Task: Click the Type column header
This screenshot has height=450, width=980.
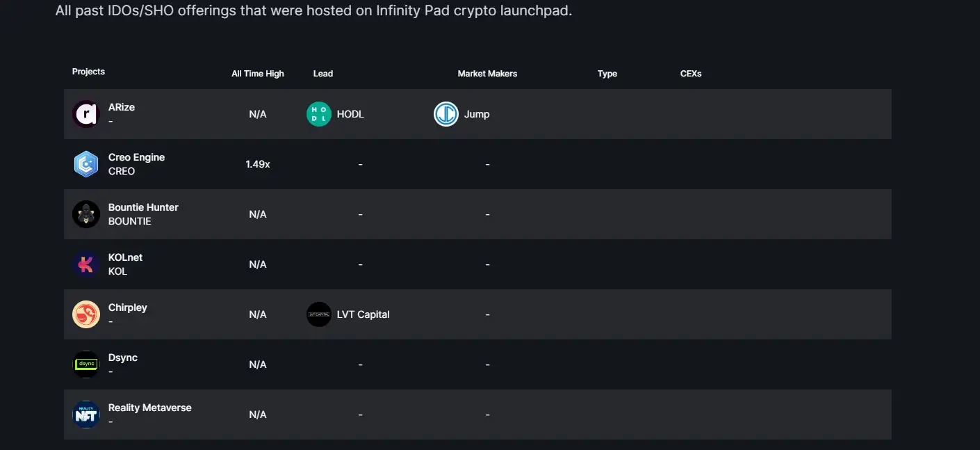Action: point(607,74)
